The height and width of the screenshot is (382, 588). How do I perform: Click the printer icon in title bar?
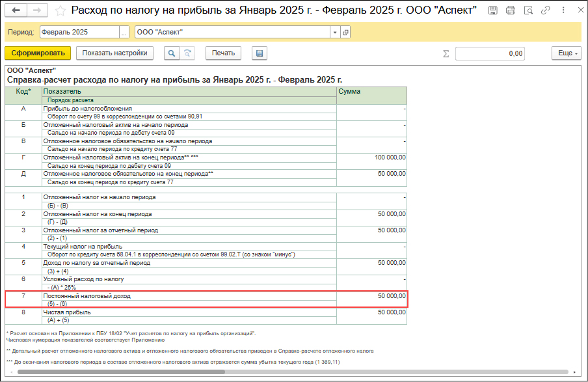point(511,10)
